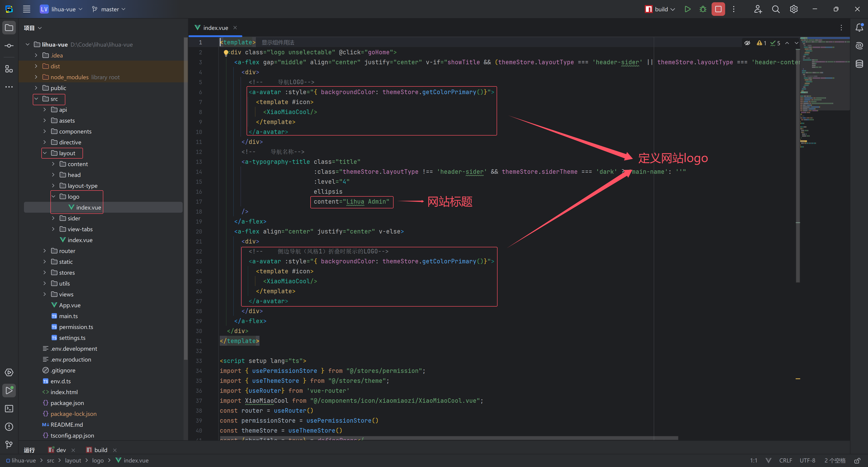The width and height of the screenshot is (868, 467).
Task: Toggle the inspection eye reader mode icon
Action: point(747,43)
